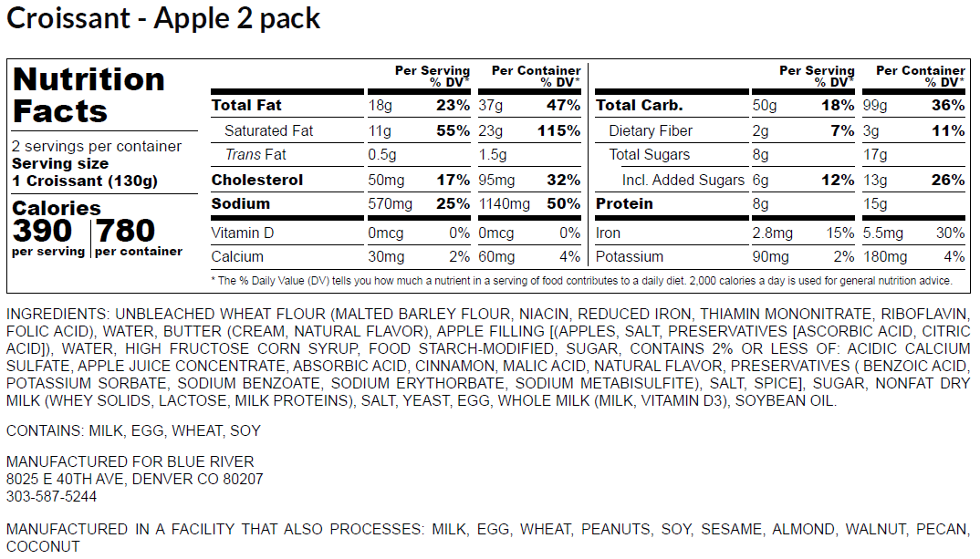Image resolution: width=980 pixels, height=559 pixels.
Task: Click the 780 calories per container value
Action: pos(126,231)
